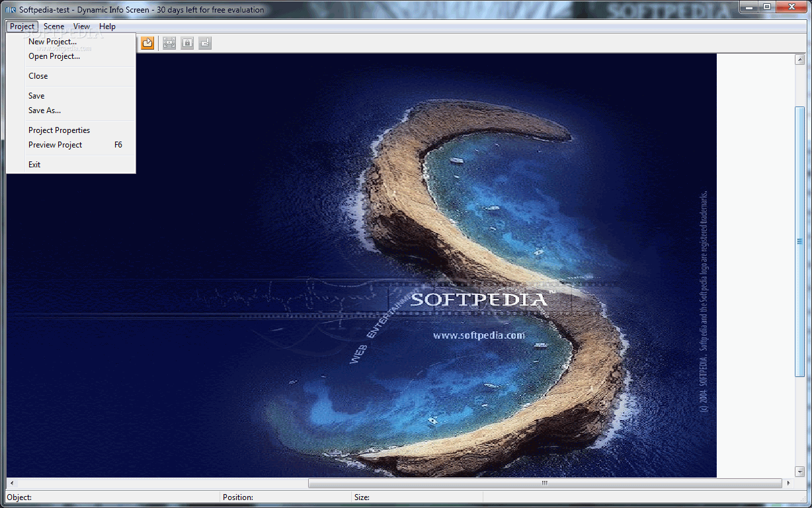The image size is (812, 508).
Task: Click the grayed toolbar icon with exclamation mark
Action: point(205,43)
